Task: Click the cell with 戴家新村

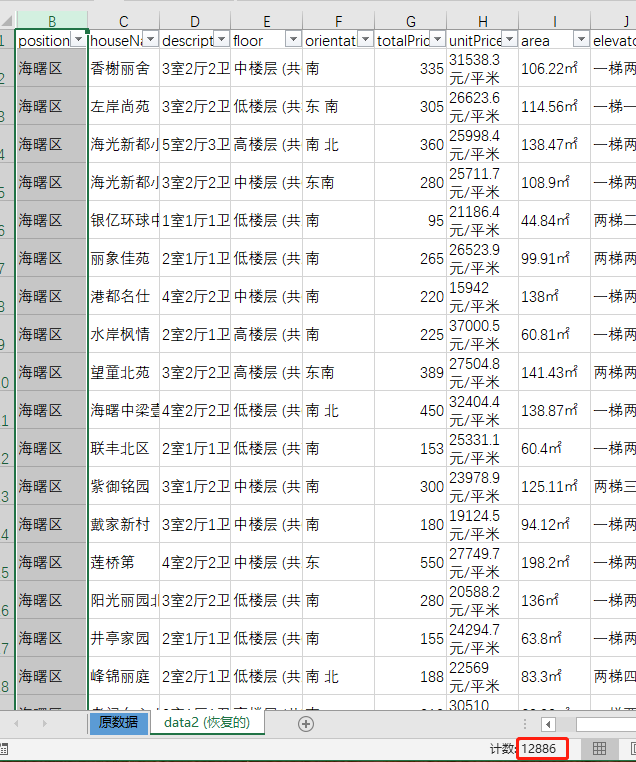Action: coord(123,524)
